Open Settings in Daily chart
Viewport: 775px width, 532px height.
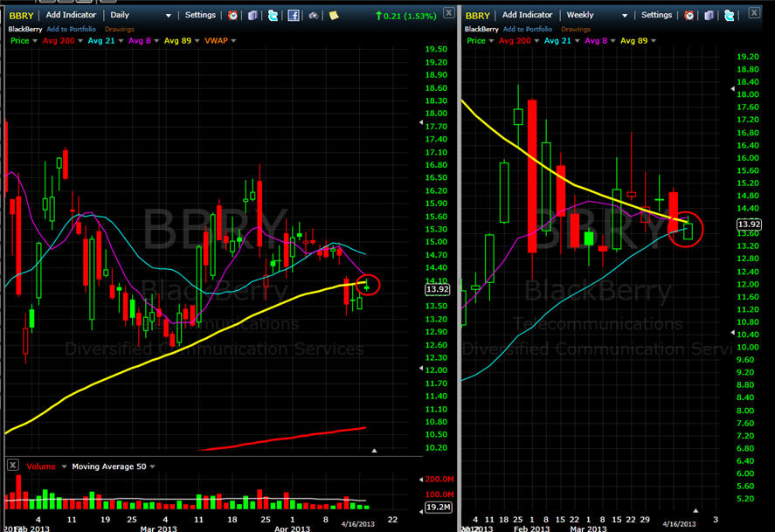[200, 16]
